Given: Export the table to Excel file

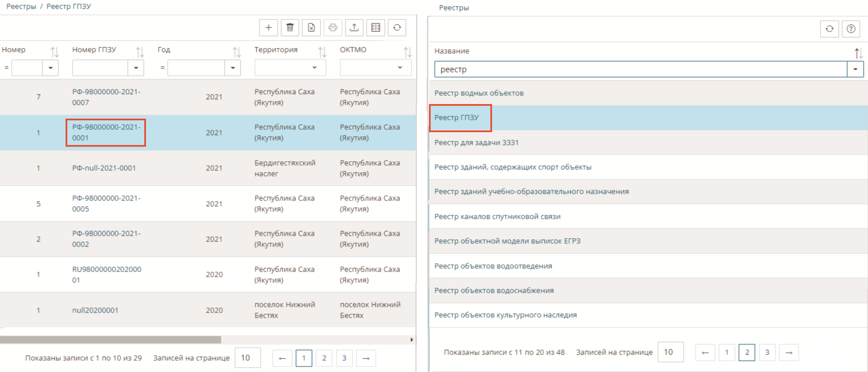Looking at the screenshot, I should click(x=311, y=28).
